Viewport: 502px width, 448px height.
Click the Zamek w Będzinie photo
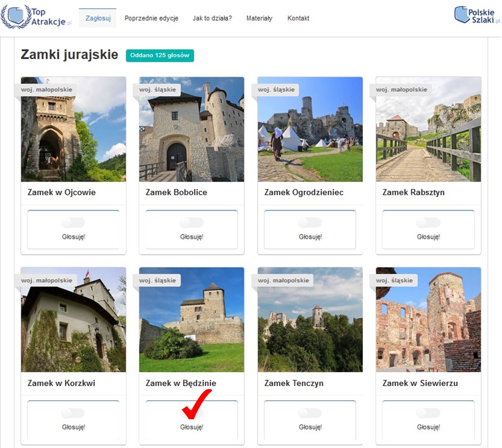point(191,320)
